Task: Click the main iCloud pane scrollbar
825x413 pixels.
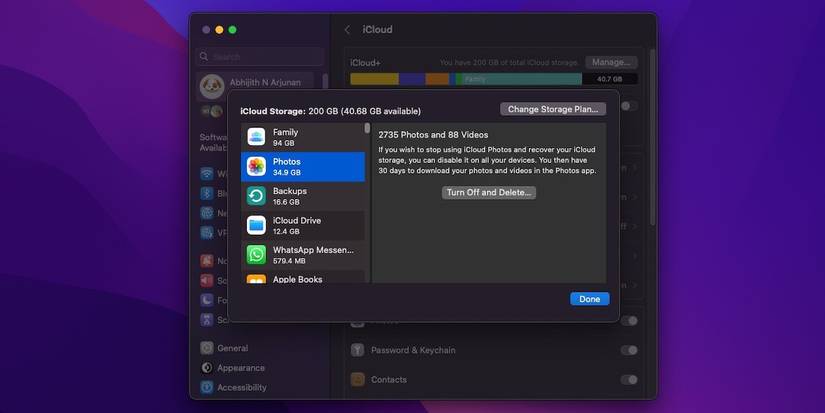Action: coord(652,138)
